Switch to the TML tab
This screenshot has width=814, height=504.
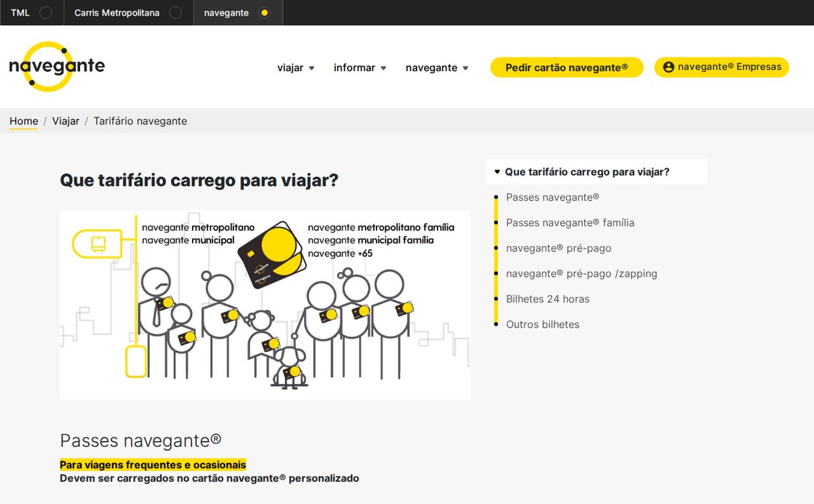[x=32, y=13]
